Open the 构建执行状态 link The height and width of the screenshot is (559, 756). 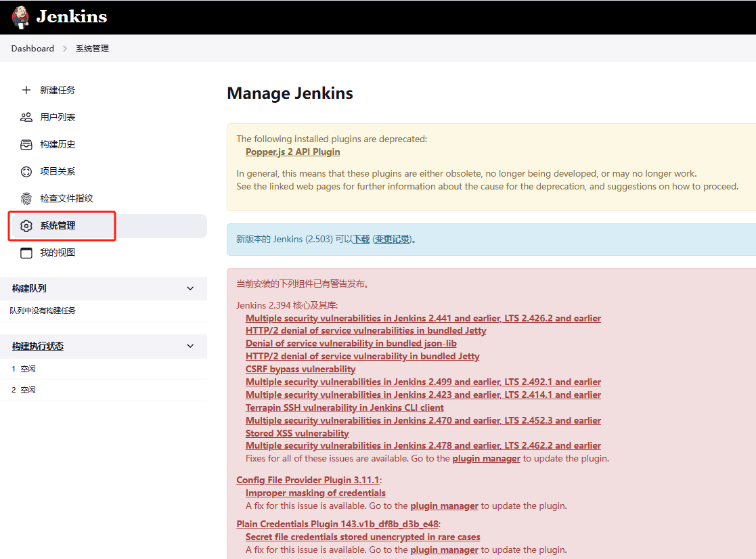pos(38,346)
